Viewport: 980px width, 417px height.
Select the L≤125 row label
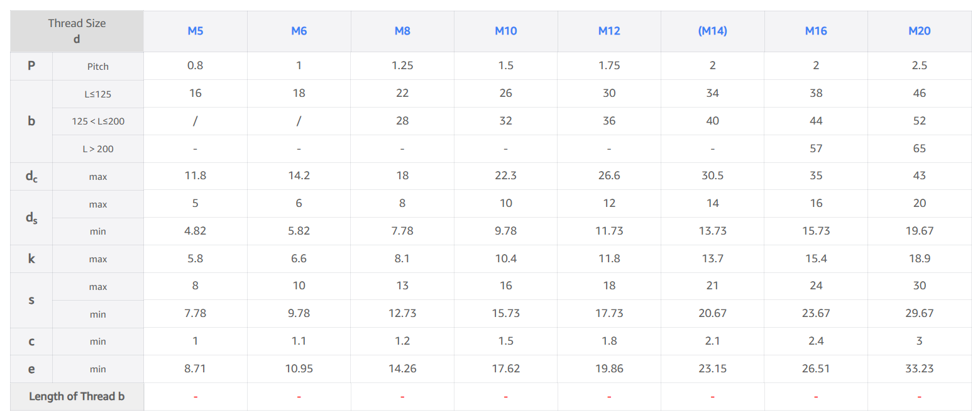pyautogui.click(x=97, y=94)
